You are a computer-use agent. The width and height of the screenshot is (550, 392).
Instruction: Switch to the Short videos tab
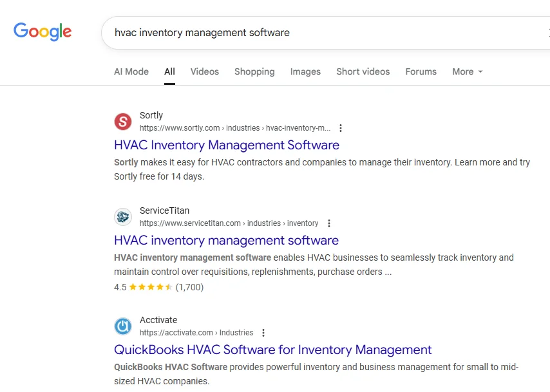pyautogui.click(x=363, y=71)
